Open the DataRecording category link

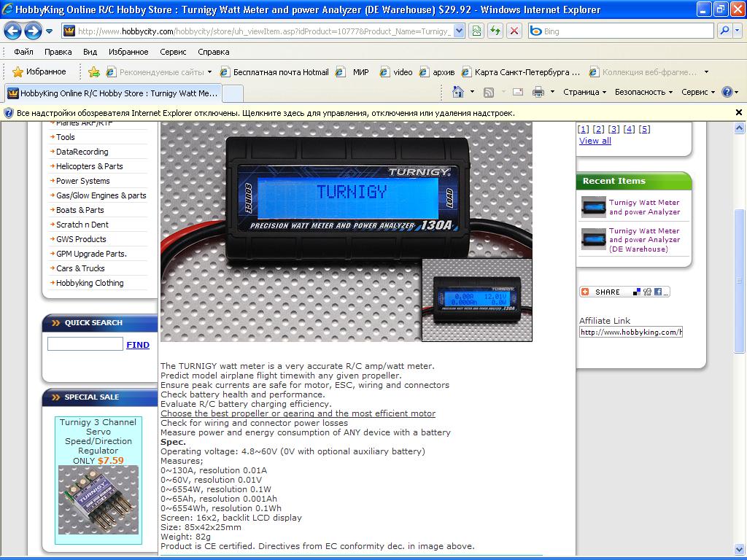click(82, 152)
